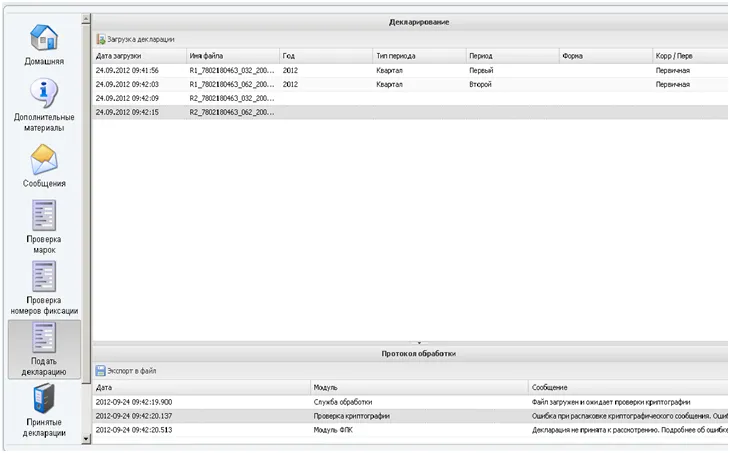Click Экспорт в файл toolbar button
The height and width of the screenshot is (453, 730).
126,371
